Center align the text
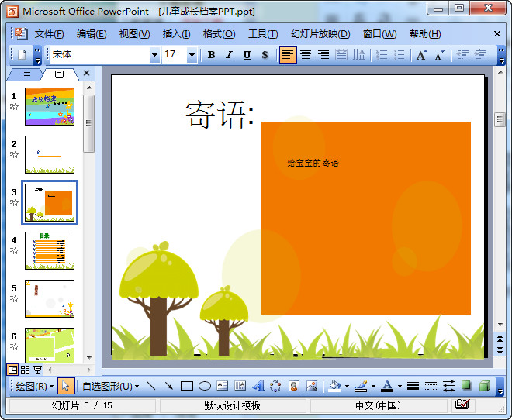This screenshot has height=420, width=512. (306, 55)
